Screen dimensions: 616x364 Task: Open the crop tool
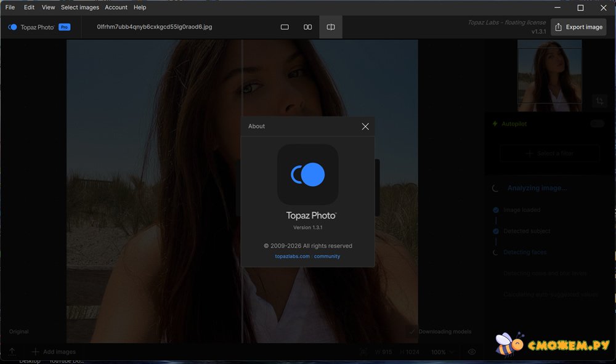click(x=599, y=102)
